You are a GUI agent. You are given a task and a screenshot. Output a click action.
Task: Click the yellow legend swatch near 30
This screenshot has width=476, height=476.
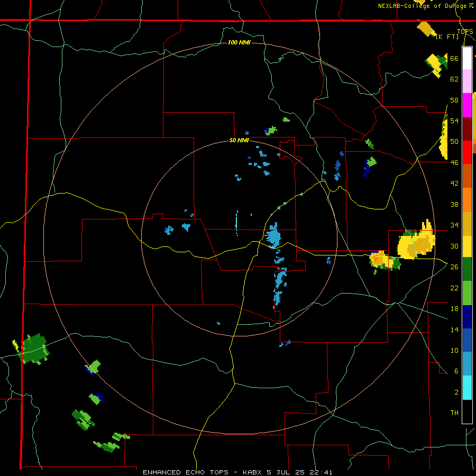point(467,246)
